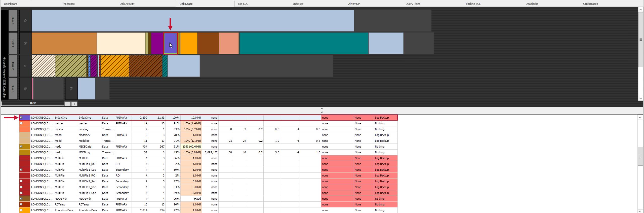Select the hatched orange log block on L: drive
Viewport: 644px width, 213px height.
click(x=115, y=66)
